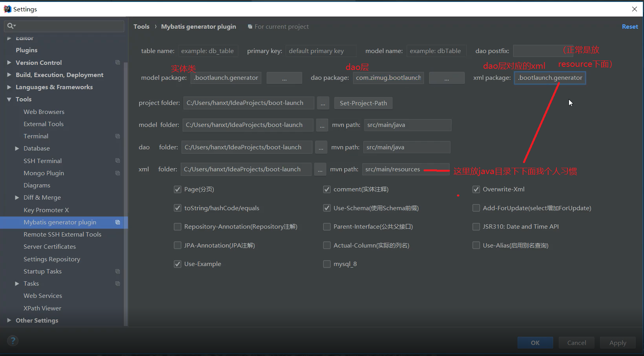Enable JSR310: Date and Time API checkbox
Viewport: 644px width, 356px height.
coord(476,227)
